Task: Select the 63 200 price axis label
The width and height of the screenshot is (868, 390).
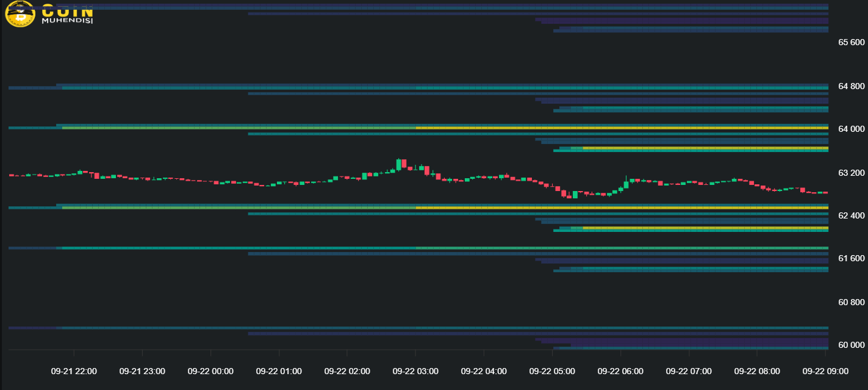Action: pos(852,173)
